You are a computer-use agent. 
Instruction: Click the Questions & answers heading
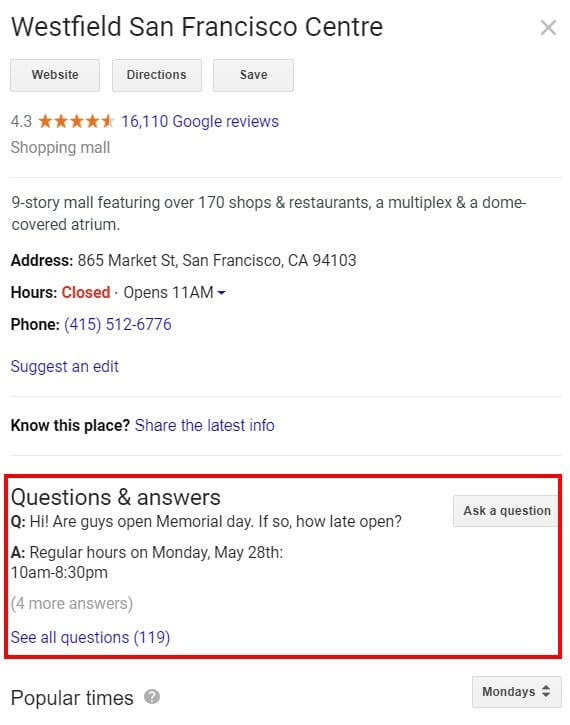116,498
